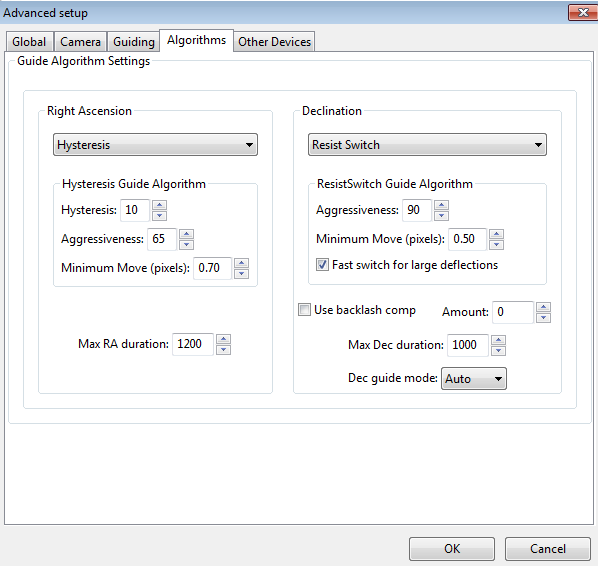The width and height of the screenshot is (598, 566).
Task: Expand the Dec guide mode Auto dropdown
Action: tap(474, 378)
